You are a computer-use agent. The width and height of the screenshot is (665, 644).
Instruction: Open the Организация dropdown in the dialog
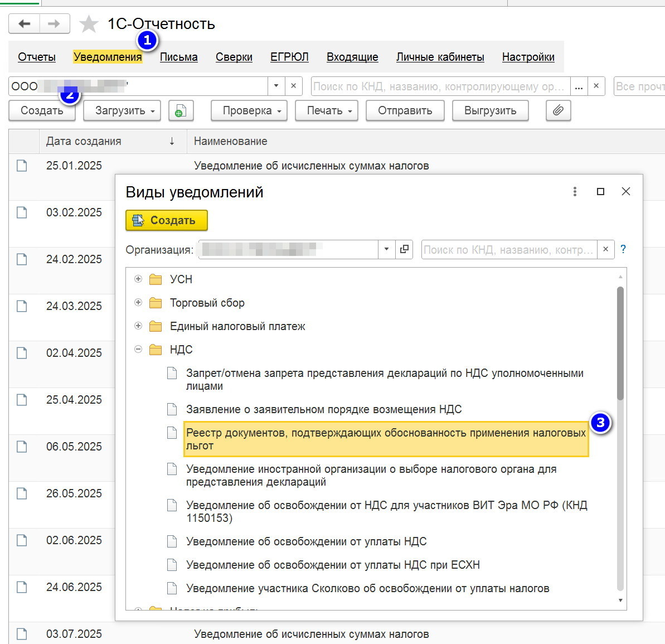point(386,249)
